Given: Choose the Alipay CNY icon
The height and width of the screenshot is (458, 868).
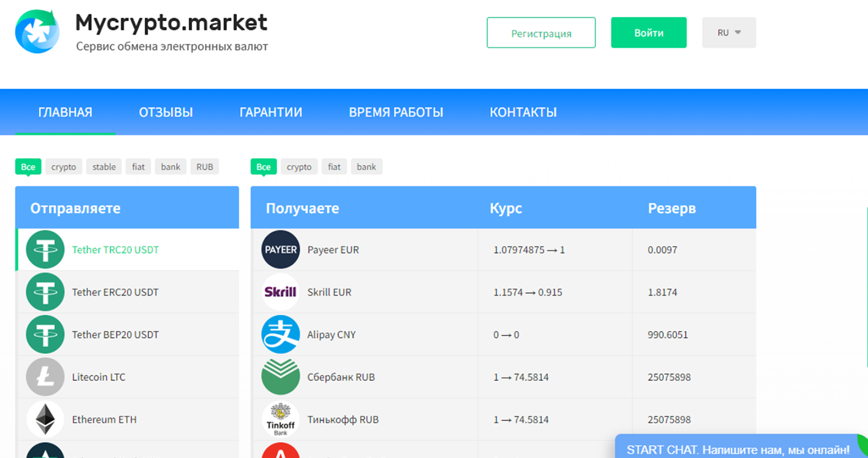Looking at the screenshot, I should click(x=280, y=334).
